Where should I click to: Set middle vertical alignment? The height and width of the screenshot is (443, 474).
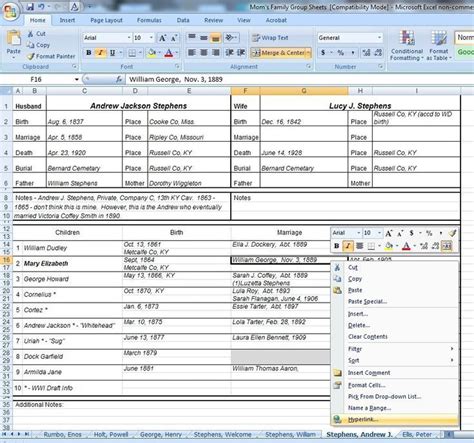pyautogui.click(x=204, y=37)
